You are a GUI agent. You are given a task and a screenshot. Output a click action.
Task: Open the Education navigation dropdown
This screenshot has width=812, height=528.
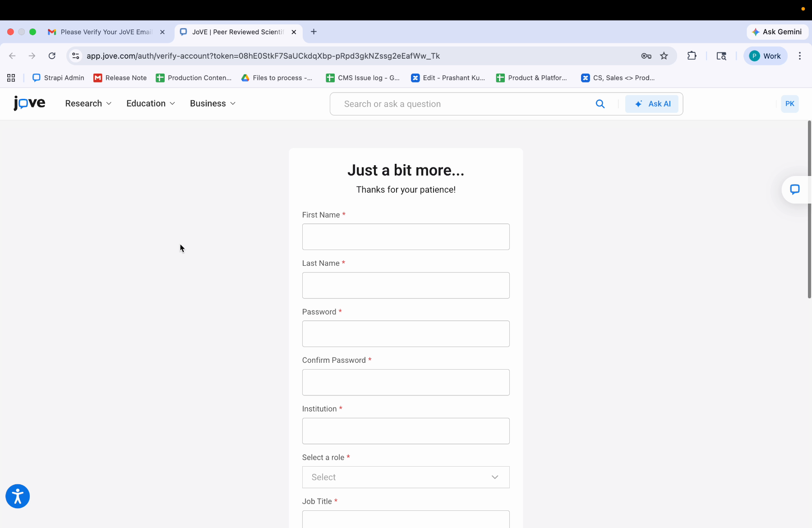coord(150,103)
